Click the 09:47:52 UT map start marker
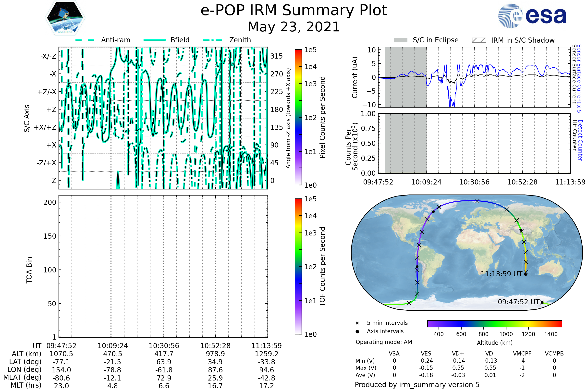This screenshot has width=588, height=392. 542,303
